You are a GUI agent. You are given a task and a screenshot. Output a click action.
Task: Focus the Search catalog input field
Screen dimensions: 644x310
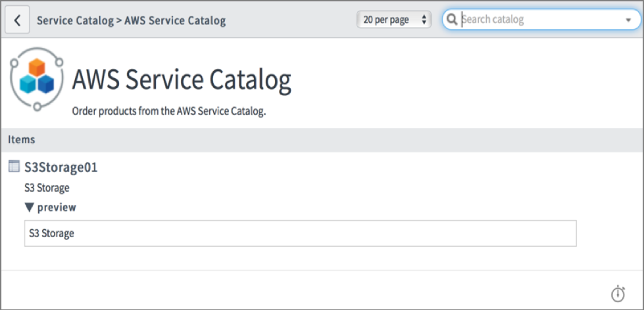click(539, 20)
